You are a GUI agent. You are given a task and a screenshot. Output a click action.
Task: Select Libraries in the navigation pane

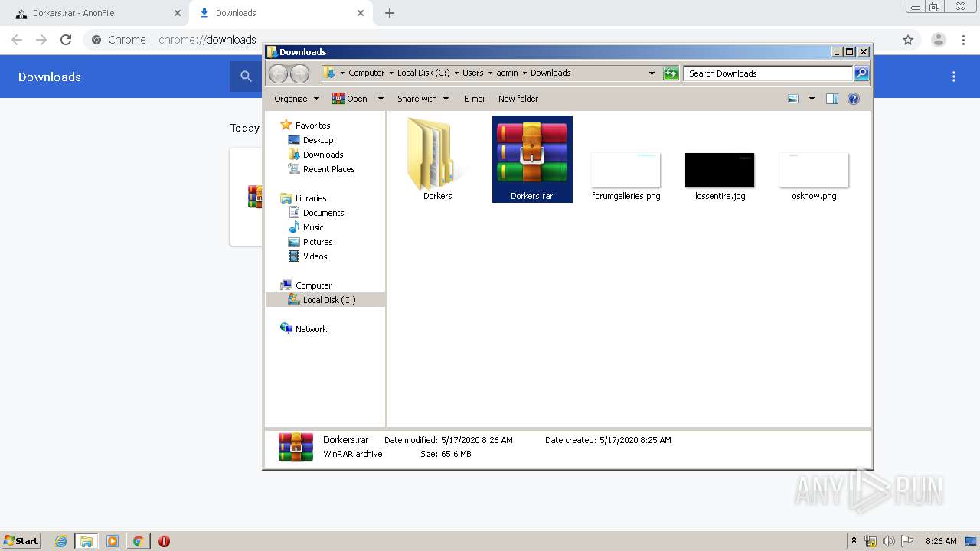(x=303, y=198)
